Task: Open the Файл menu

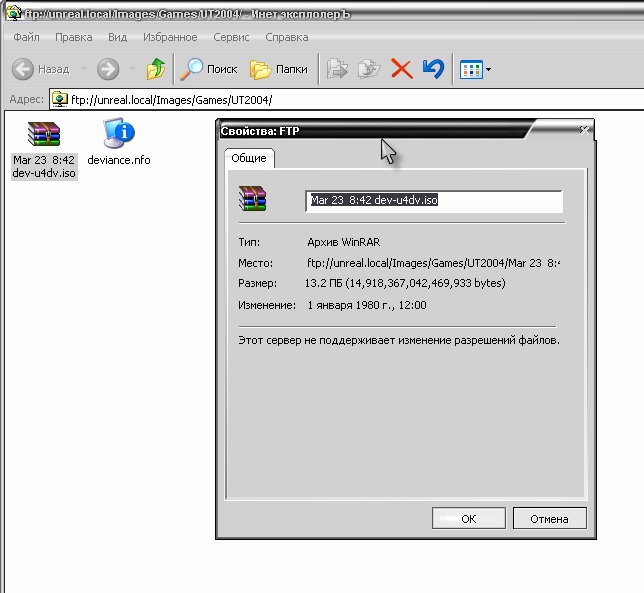Action: click(x=26, y=37)
